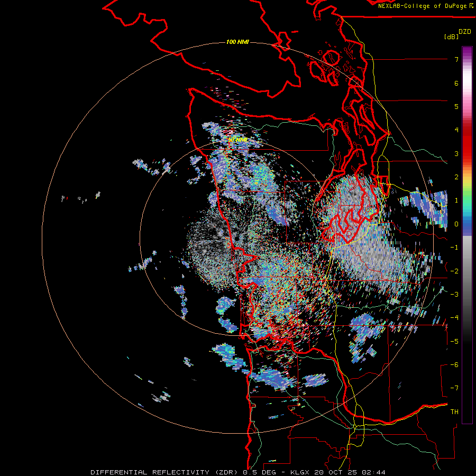The height and width of the screenshot is (476, 476).
Task: Click the -7 value on the scale
Action: (x=454, y=388)
